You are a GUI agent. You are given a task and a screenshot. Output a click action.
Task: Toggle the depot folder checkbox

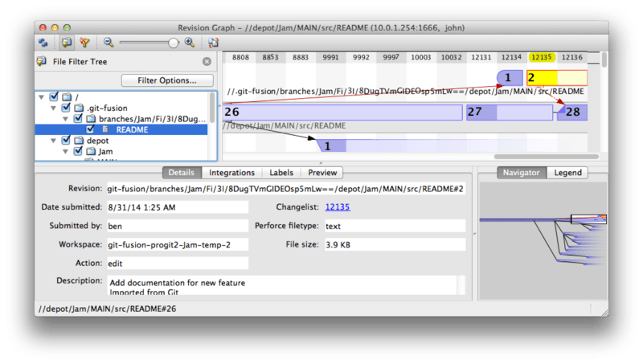point(66,140)
